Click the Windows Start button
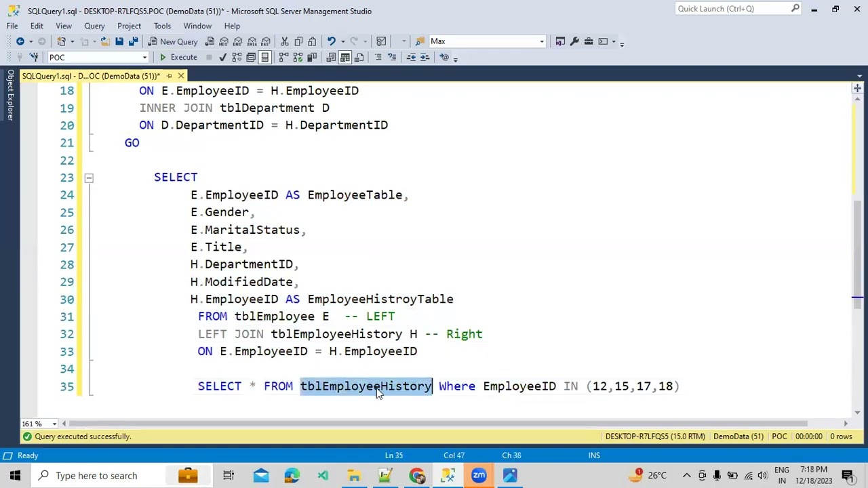This screenshot has height=488, width=868. [15, 475]
